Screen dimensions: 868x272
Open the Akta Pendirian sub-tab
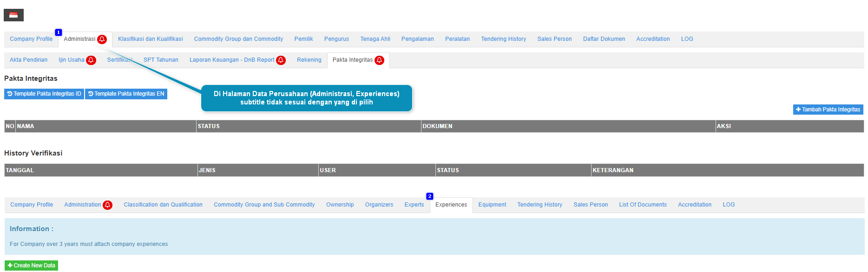[28, 60]
